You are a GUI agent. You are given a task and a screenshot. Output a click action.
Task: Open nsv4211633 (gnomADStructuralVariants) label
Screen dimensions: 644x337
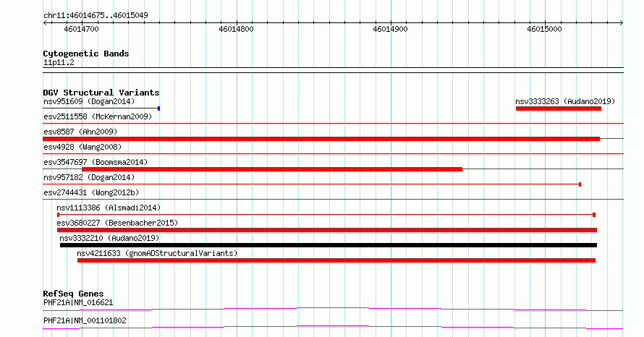[x=157, y=253]
